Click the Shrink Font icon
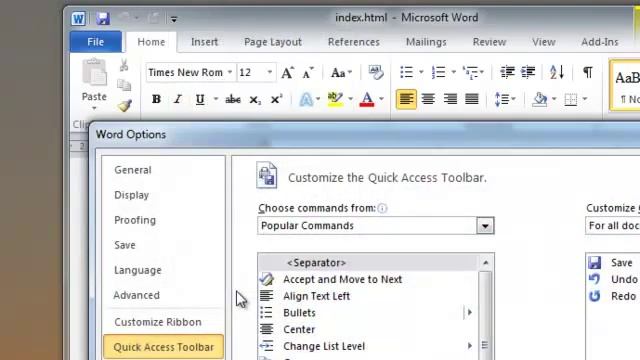This screenshot has height=360, width=640. 308,73
